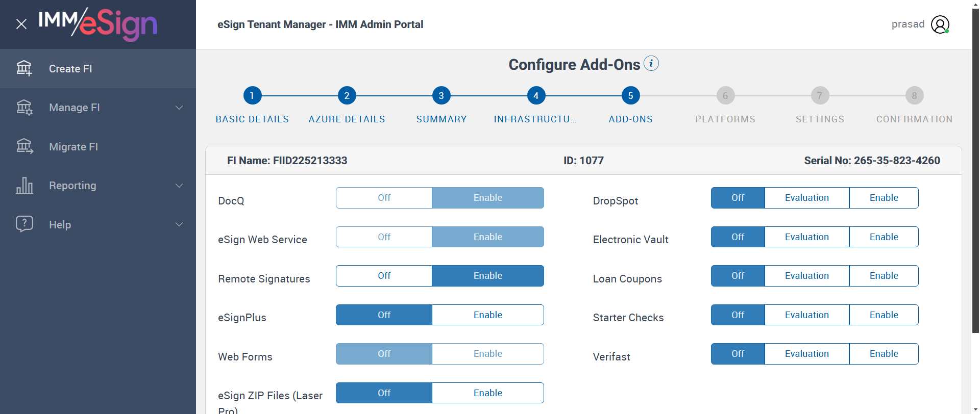The height and width of the screenshot is (414, 980).
Task: Open the prasad user profile icon
Action: (x=940, y=24)
